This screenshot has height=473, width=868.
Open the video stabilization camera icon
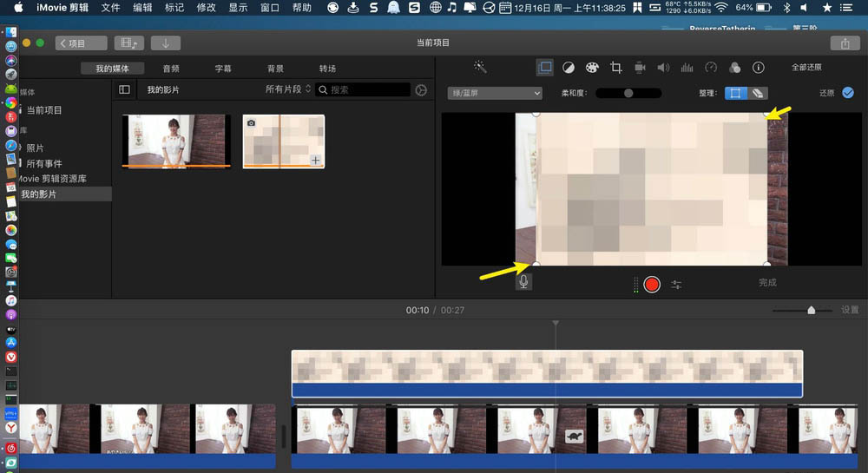pyautogui.click(x=640, y=68)
